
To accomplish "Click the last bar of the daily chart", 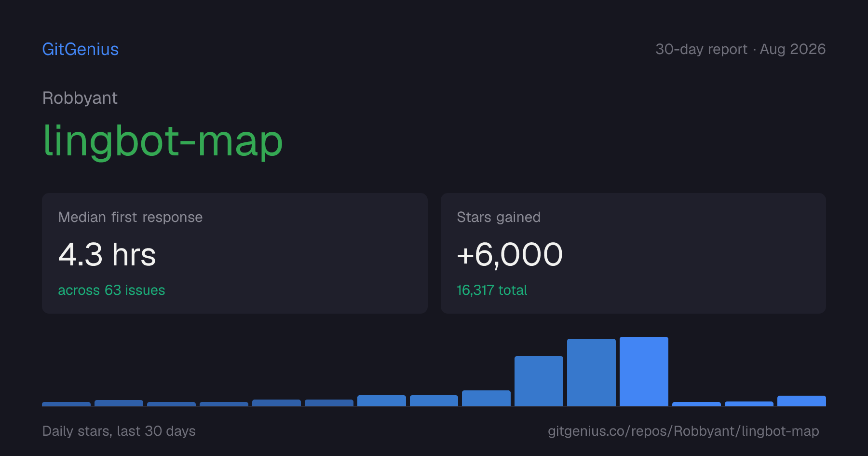I will [801, 401].
